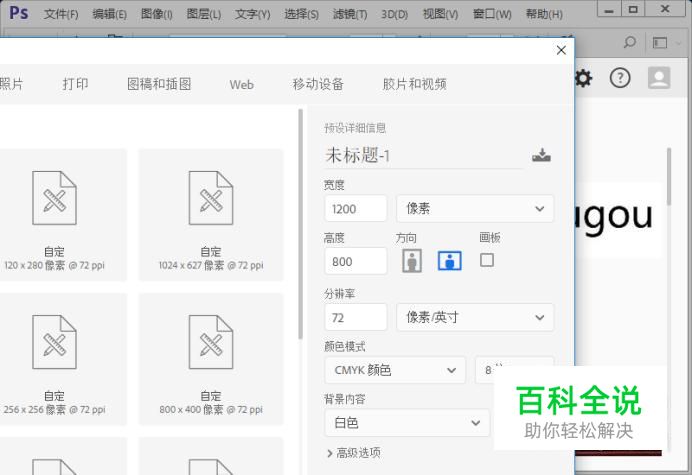
Task: Open the 像素/英寸 resolution unit dropdown
Action: click(475, 317)
